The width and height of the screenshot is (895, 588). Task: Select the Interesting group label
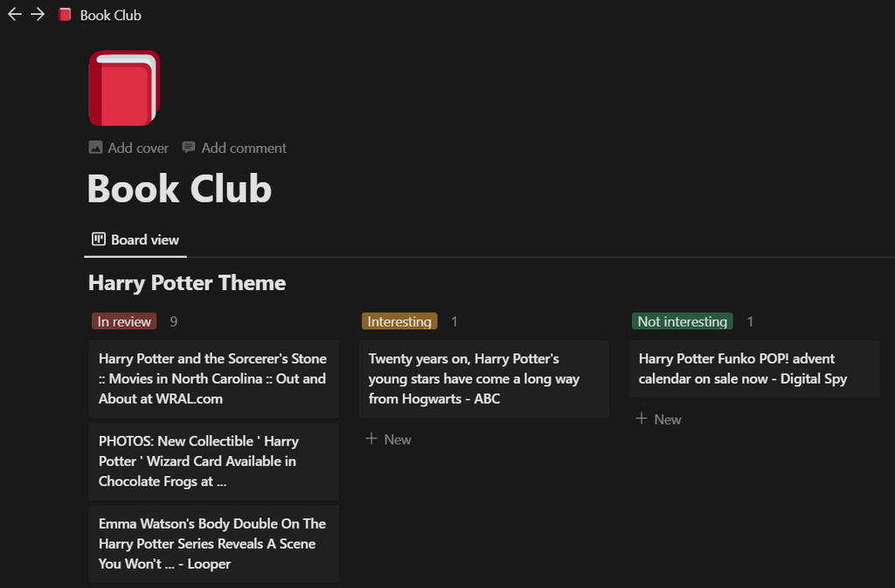click(x=399, y=322)
